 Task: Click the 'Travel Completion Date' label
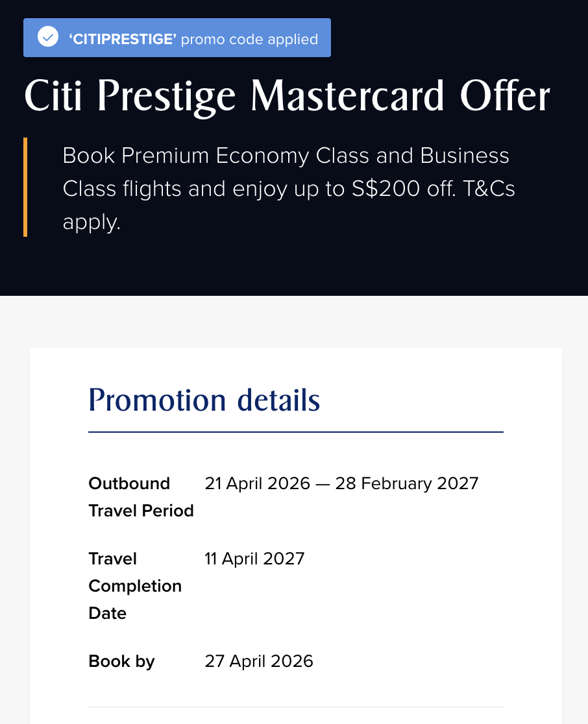click(135, 586)
